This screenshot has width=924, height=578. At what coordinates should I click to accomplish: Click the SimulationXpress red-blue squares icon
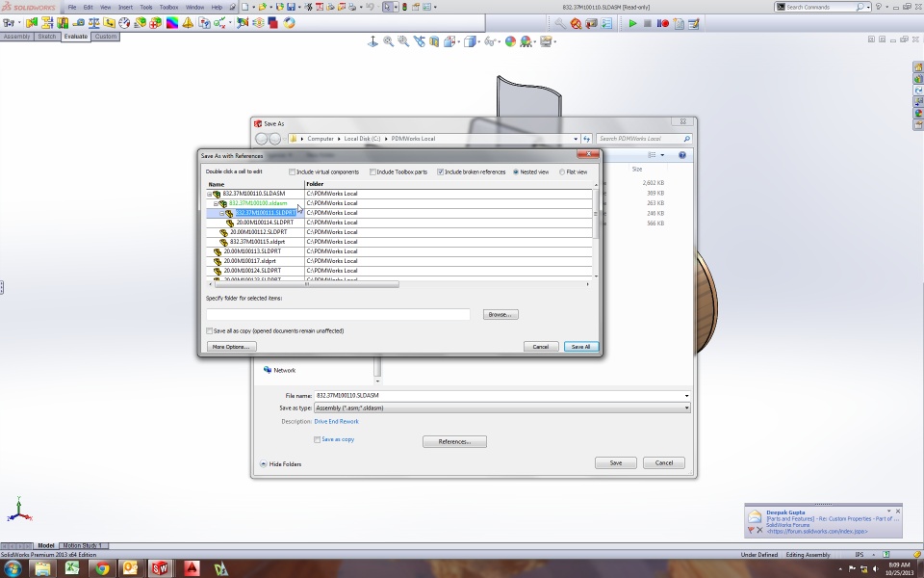click(x=272, y=23)
